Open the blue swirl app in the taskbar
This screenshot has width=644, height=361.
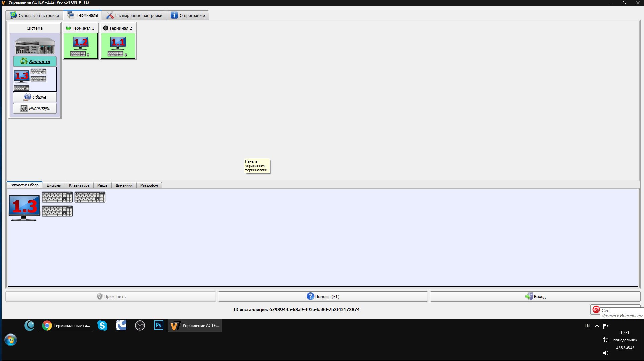[x=121, y=325]
